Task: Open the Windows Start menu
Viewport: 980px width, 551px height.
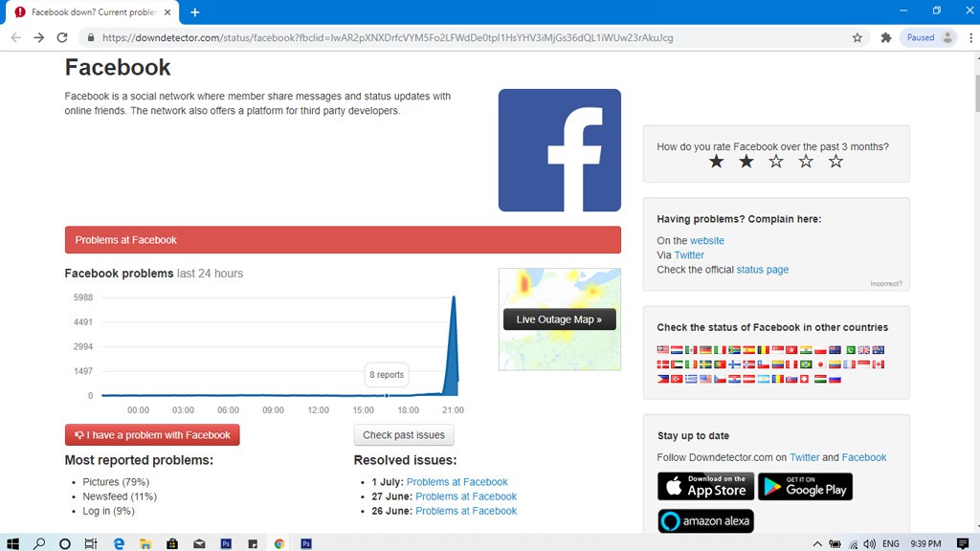Action: [12, 543]
